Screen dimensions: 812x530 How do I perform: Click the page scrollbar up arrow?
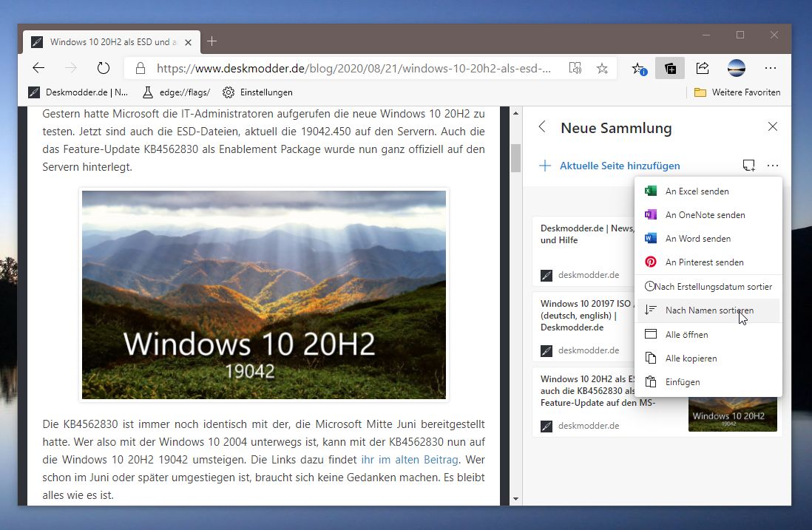click(515, 113)
